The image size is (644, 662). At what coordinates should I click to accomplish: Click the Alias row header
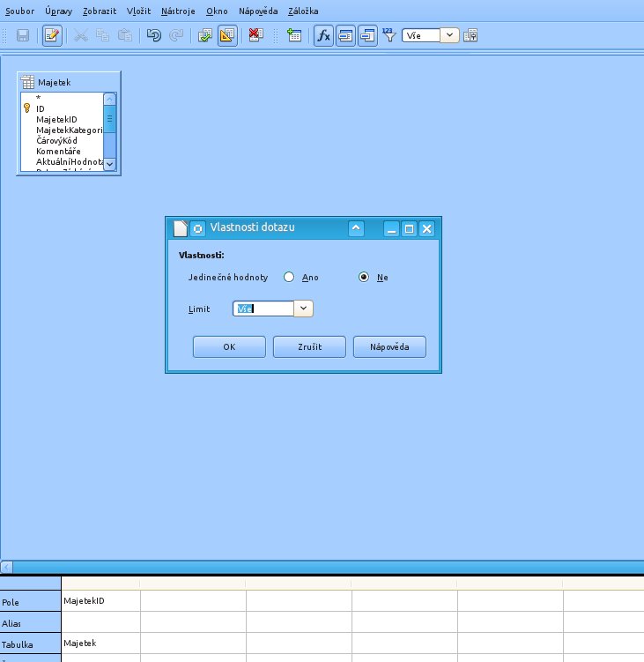click(30, 622)
